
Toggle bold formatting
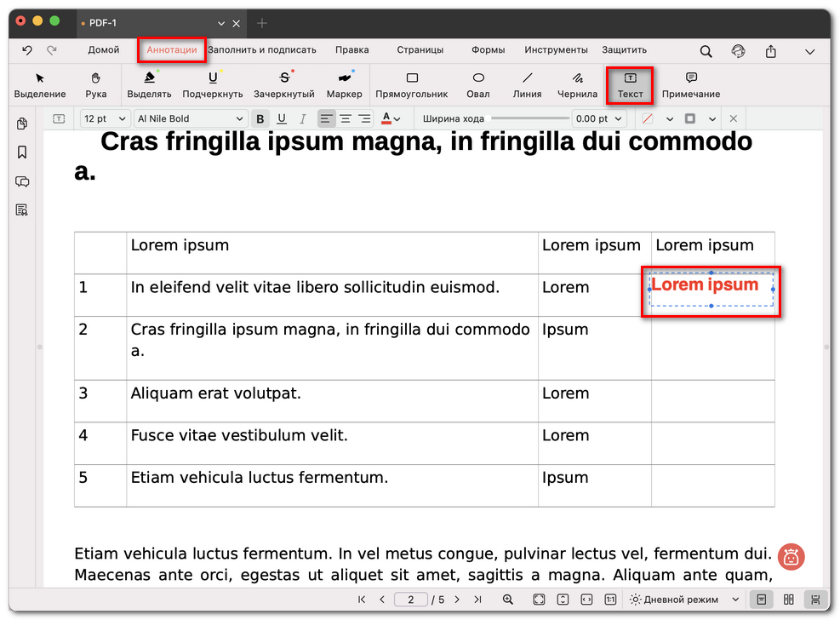tap(260, 119)
